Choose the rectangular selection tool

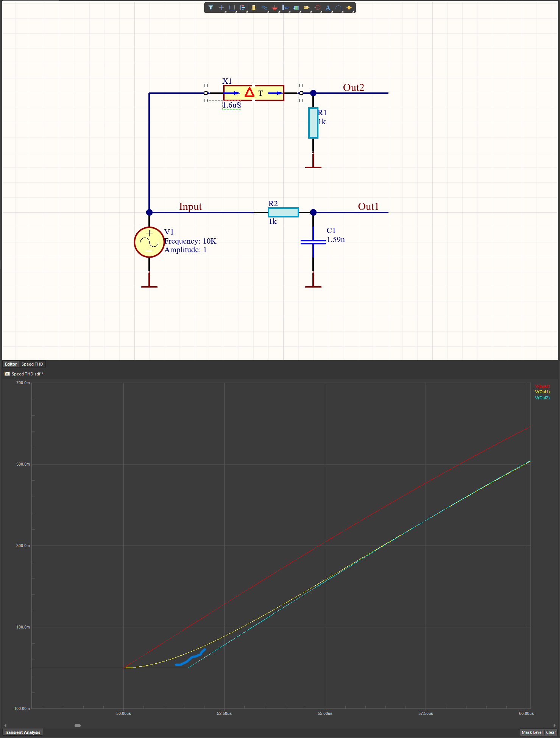[x=232, y=8]
